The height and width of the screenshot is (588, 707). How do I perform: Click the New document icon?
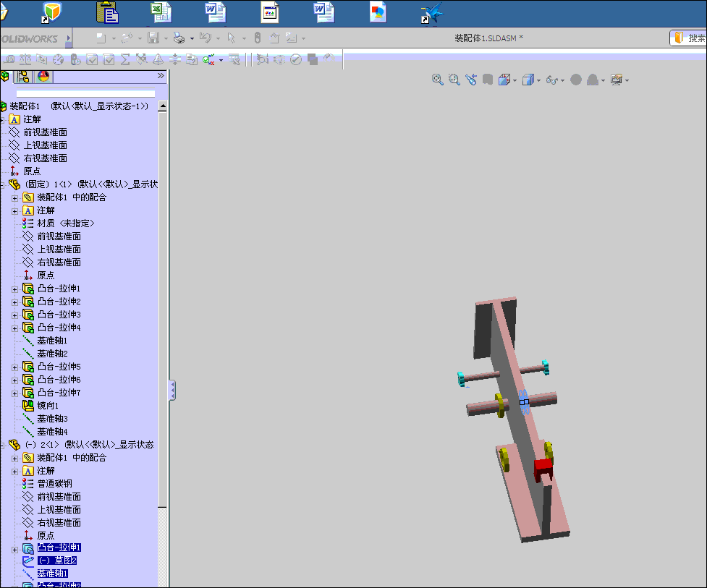[x=101, y=38]
